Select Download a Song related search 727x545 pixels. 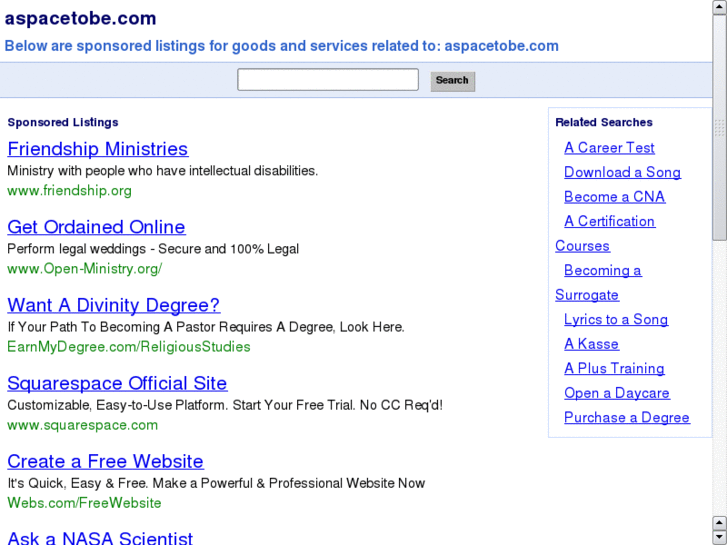point(622,172)
